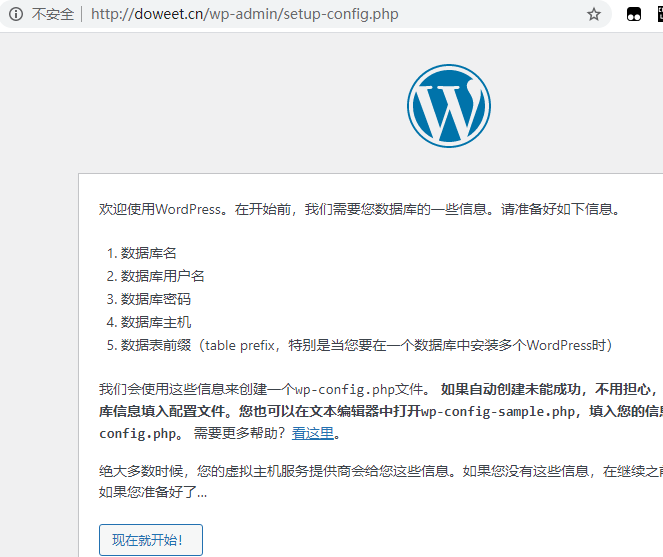Click list item 数据库用户名
Image resolution: width=663 pixels, height=557 pixels.
click(x=162, y=276)
